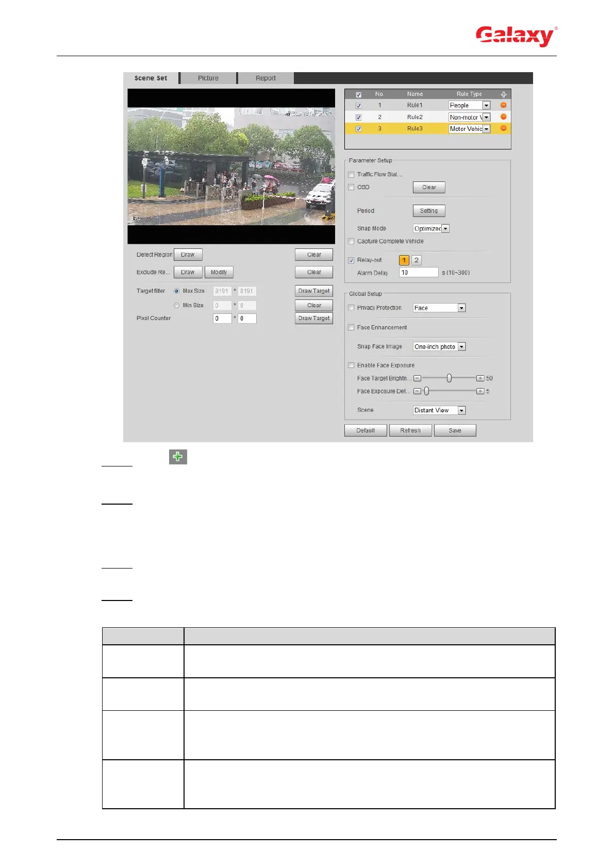Switch to the Picture tab
The image size is (614, 868).
tap(208, 78)
